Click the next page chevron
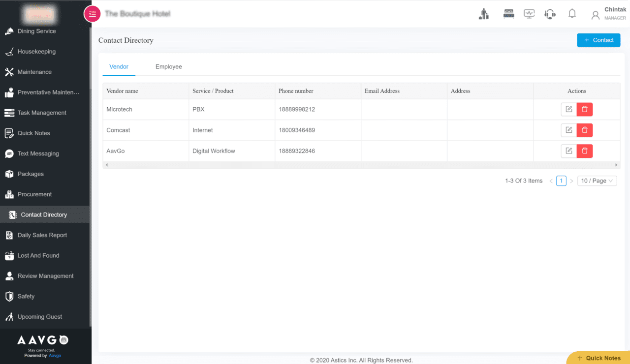This screenshot has height=364, width=630. click(x=571, y=181)
